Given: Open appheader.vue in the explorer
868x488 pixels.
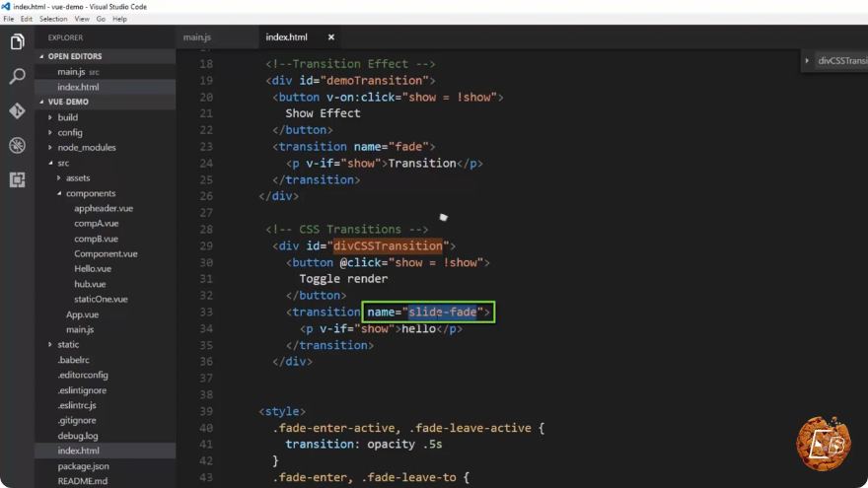Looking at the screenshot, I should 104,209.
